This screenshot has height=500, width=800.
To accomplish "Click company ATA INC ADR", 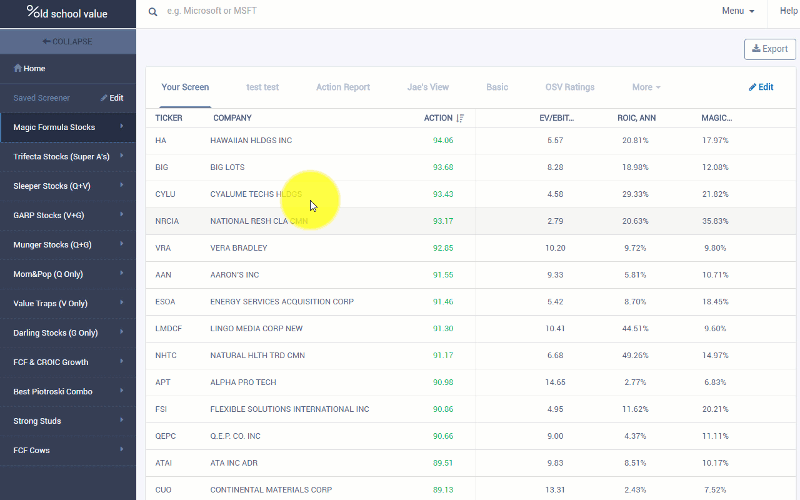I will [x=234, y=463].
